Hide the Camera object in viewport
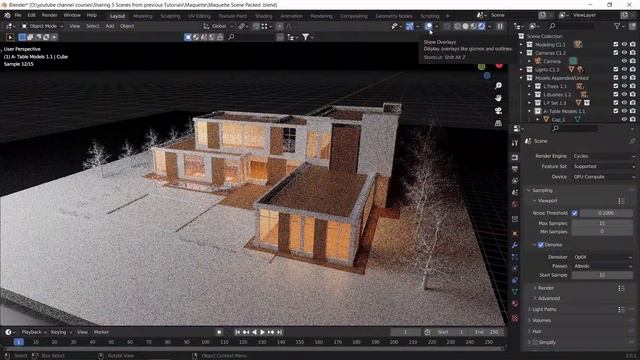Viewport: 640px width, 360px height. [624, 61]
